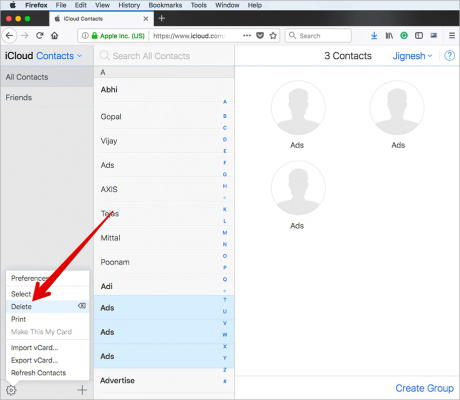Open the Window menu
This screenshot has width=460, height=400.
point(227,5)
